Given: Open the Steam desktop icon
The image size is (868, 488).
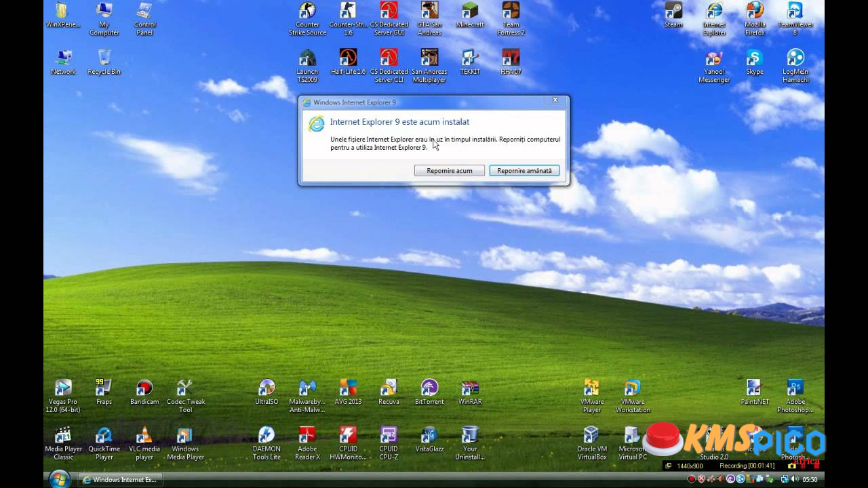Looking at the screenshot, I should point(673,16).
